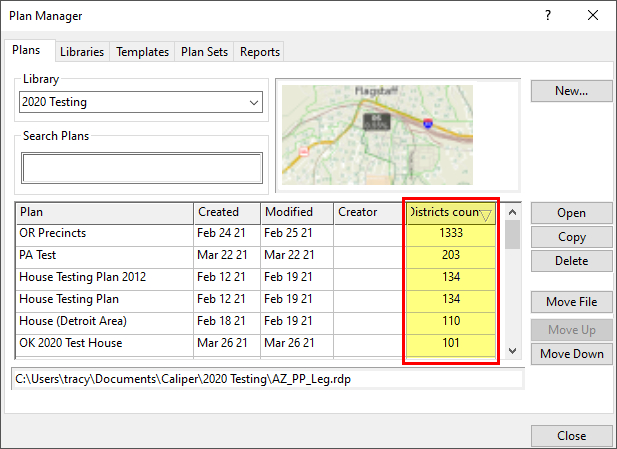Image resolution: width=617 pixels, height=449 pixels.
Task: Click the Move File button
Action: (x=571, y=302)
